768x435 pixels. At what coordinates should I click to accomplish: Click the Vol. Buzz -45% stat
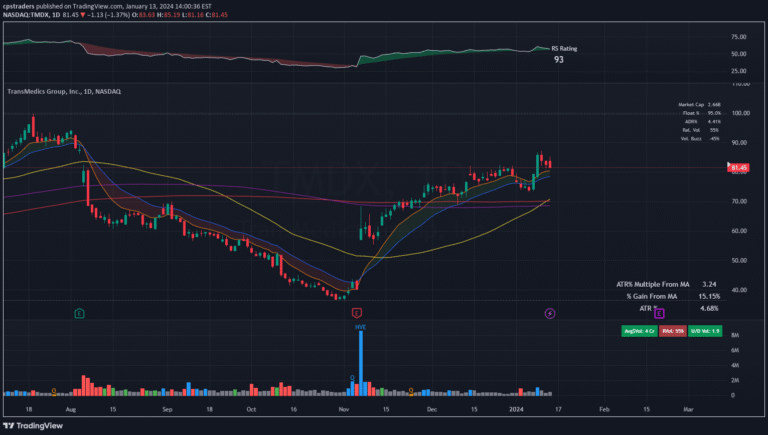click(700, 139)
